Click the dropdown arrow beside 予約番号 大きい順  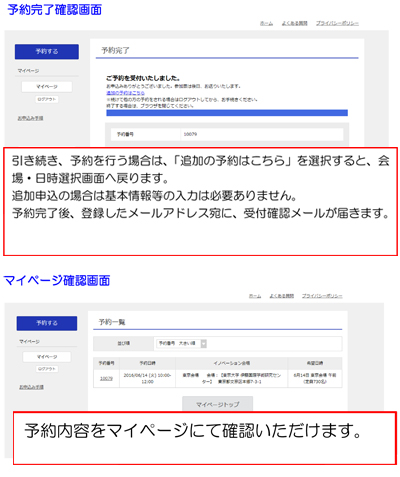204,343
